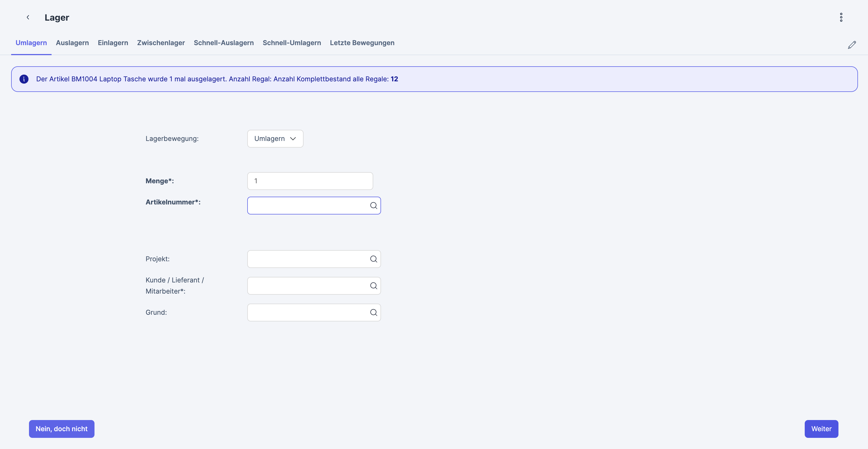Show the Letzte Bewegungen tab
Viewport: 868px width, 449px height.
pos(362,43)
